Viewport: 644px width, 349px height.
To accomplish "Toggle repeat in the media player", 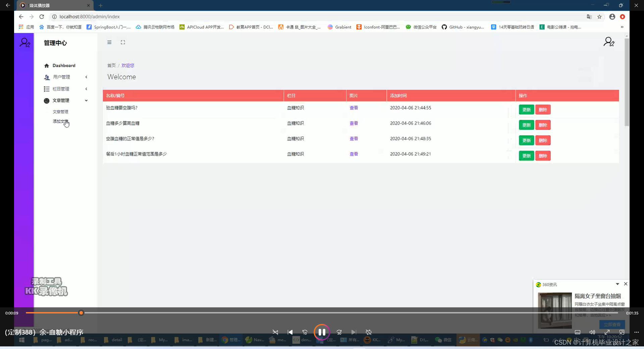I will [x=369, y=332].
